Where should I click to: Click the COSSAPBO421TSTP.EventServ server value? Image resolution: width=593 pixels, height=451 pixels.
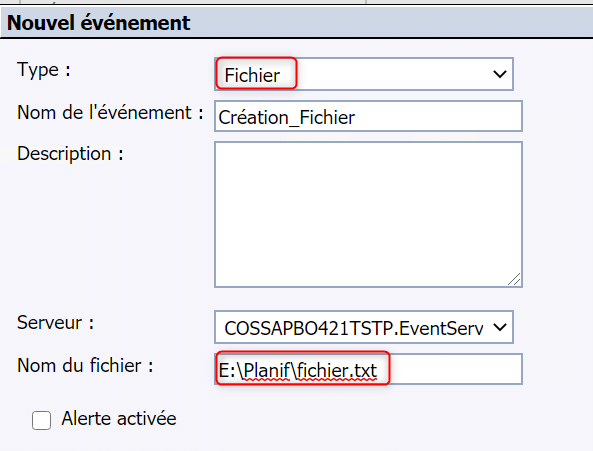354,328
